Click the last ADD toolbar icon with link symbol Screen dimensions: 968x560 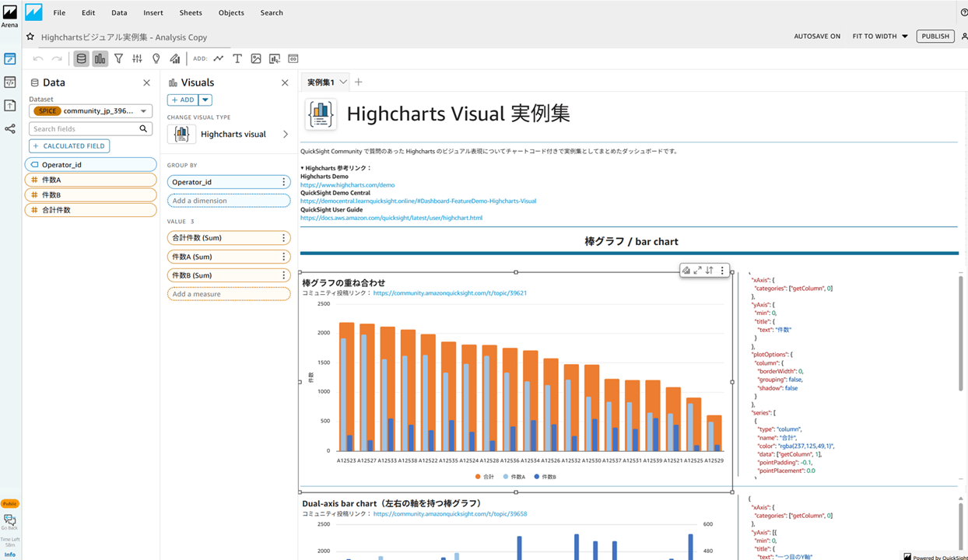pyautogui.click(x=293, y=58)
